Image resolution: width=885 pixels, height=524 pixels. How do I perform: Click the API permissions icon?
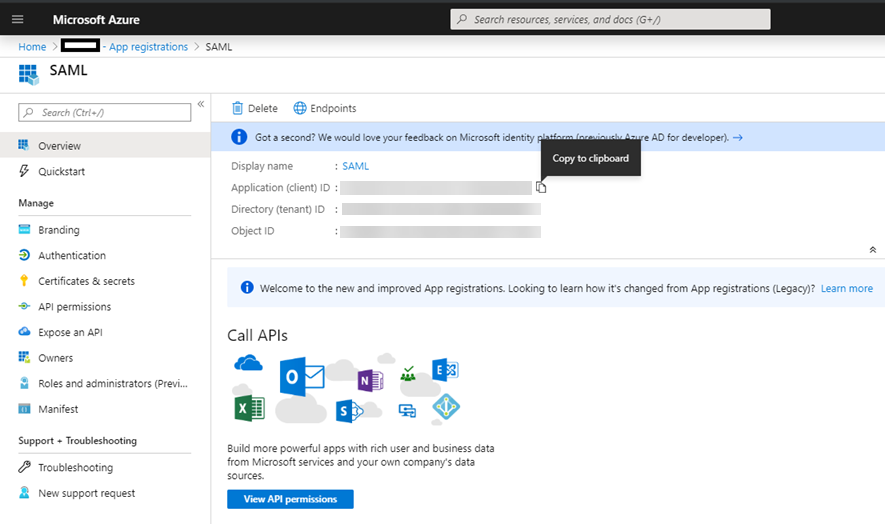[x=24, y=306]
